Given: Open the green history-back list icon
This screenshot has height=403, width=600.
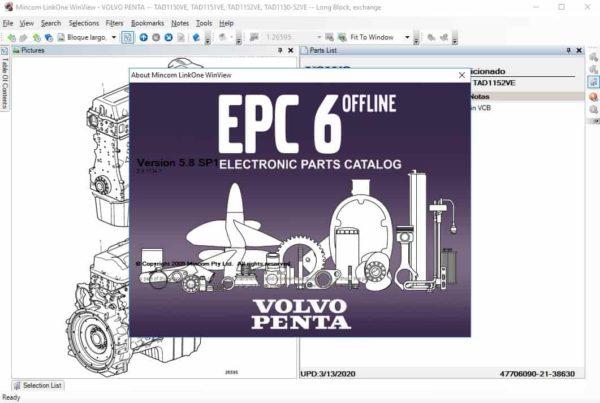Looking at the screenshot, I should (x=36, y=38).
